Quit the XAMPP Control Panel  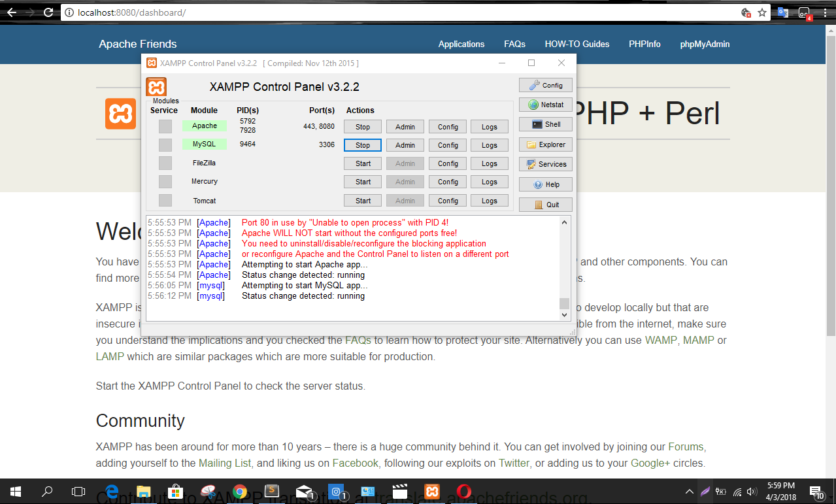(x=546, y=205)
